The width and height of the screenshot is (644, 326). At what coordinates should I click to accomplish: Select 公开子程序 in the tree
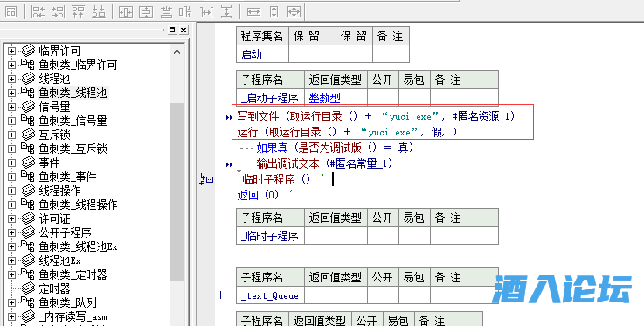click(65, 232)
